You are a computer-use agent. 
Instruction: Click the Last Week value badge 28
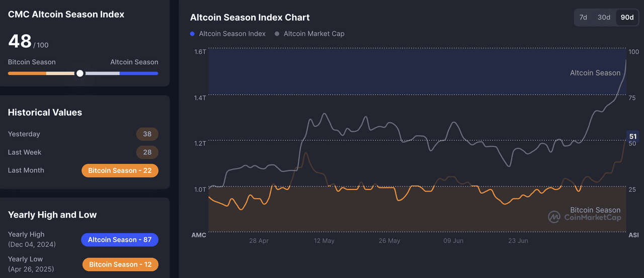(x=147, y=152)
